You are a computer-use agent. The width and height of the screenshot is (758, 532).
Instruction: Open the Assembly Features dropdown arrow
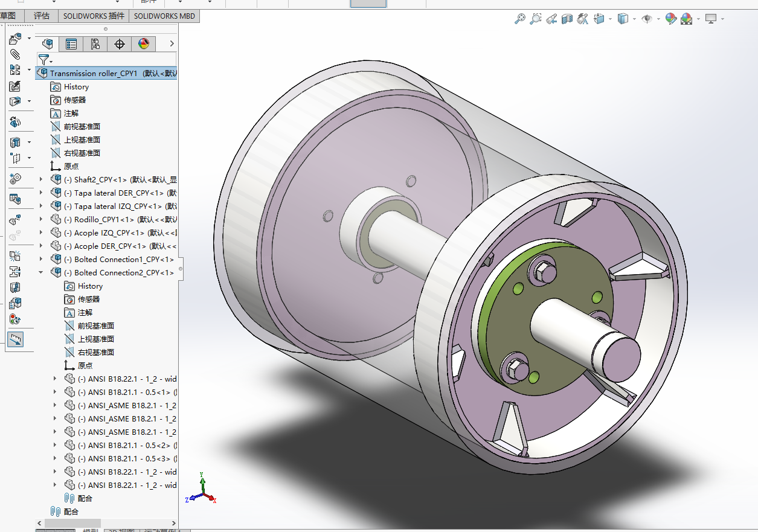[29, 143]
